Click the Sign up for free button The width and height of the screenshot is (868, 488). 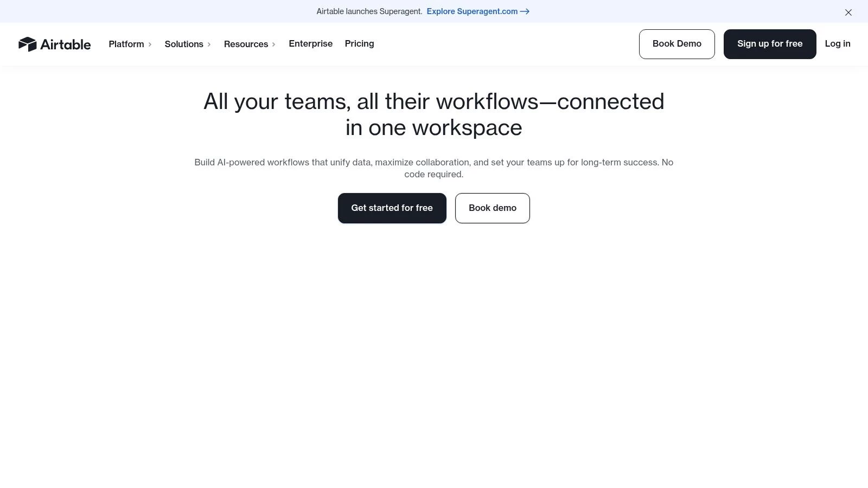point(769,44)
